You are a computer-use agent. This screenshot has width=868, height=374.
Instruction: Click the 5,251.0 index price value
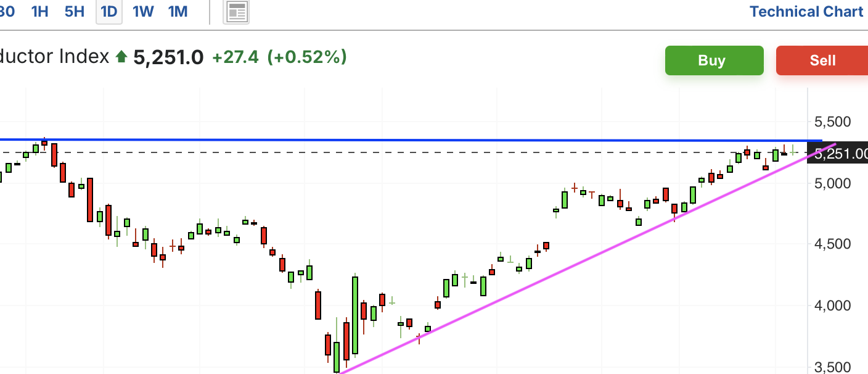(168, 57)
